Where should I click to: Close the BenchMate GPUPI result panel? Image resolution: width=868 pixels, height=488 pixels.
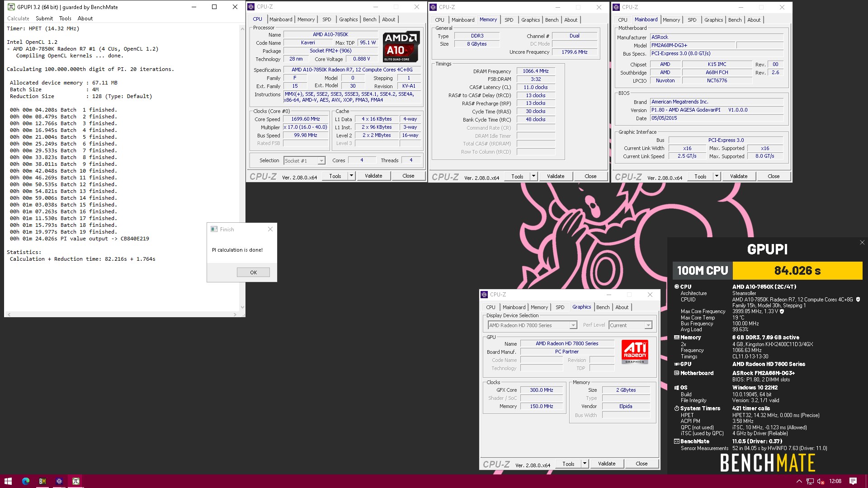coord(862,243)
